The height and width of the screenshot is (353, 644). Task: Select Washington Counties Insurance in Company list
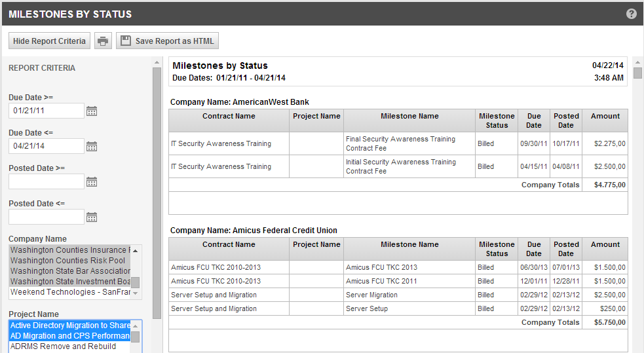click(x=70, y=250)
